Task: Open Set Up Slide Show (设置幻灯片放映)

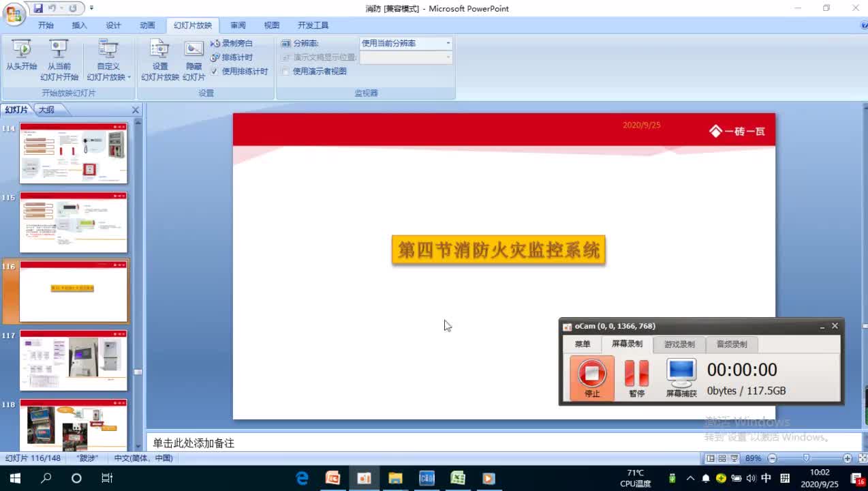Action: coord(160,60)
